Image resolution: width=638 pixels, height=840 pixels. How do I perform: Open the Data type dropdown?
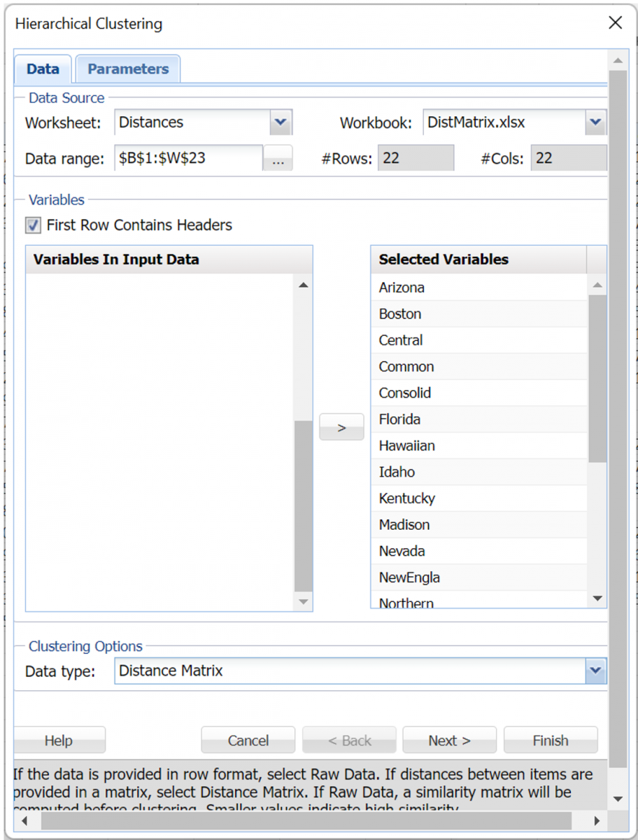pos(595,671)
